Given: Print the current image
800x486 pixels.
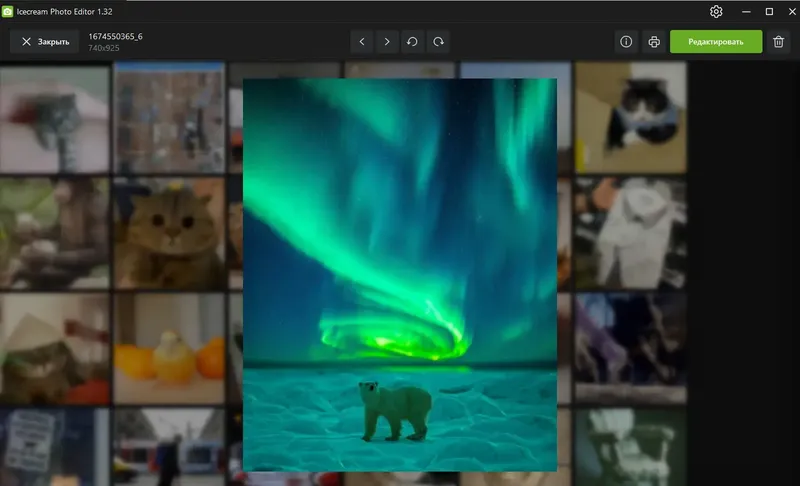Looking at the screenshot, I should 654,42.
